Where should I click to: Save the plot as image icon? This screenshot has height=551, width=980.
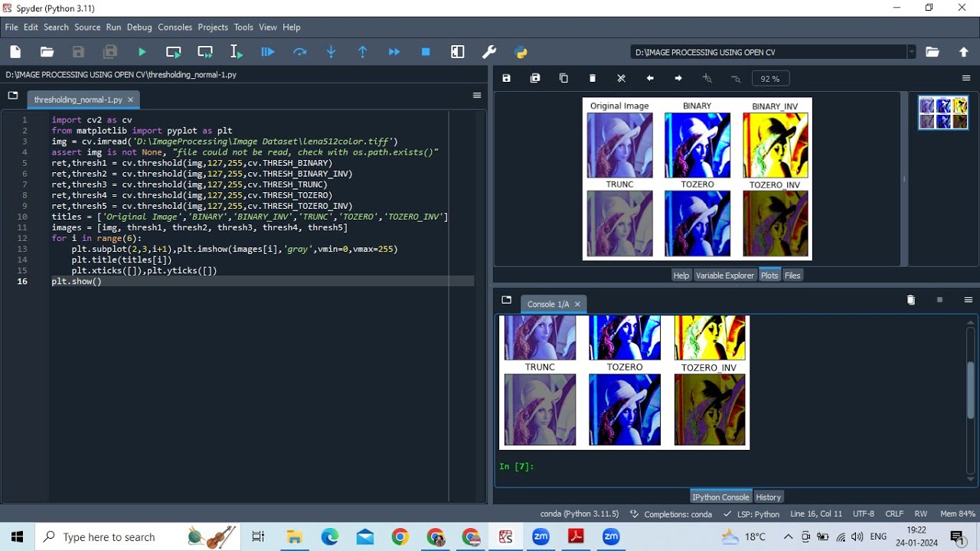tap(506, 78)
